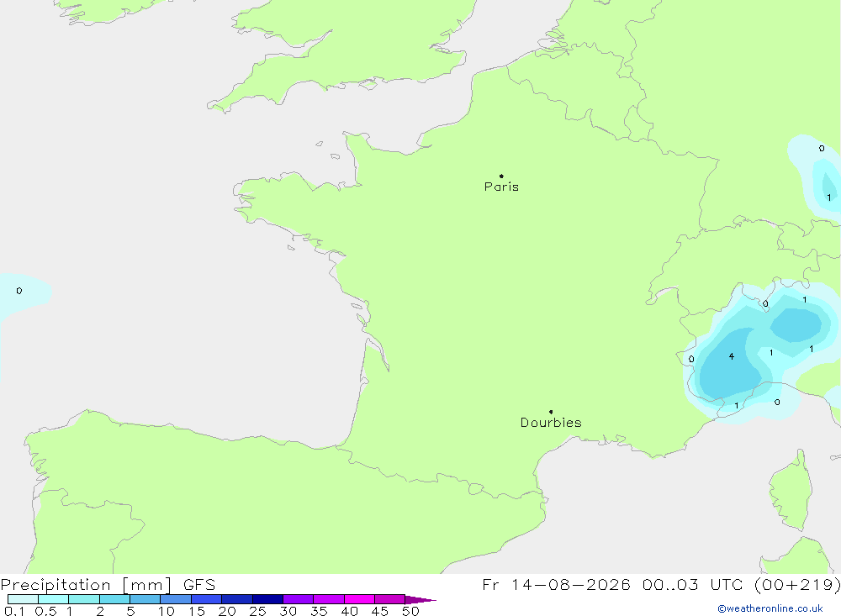This screenshot has height=616, width=841.
Task: Pick the 5–10 mm legend color
Action: click(145, 599)
